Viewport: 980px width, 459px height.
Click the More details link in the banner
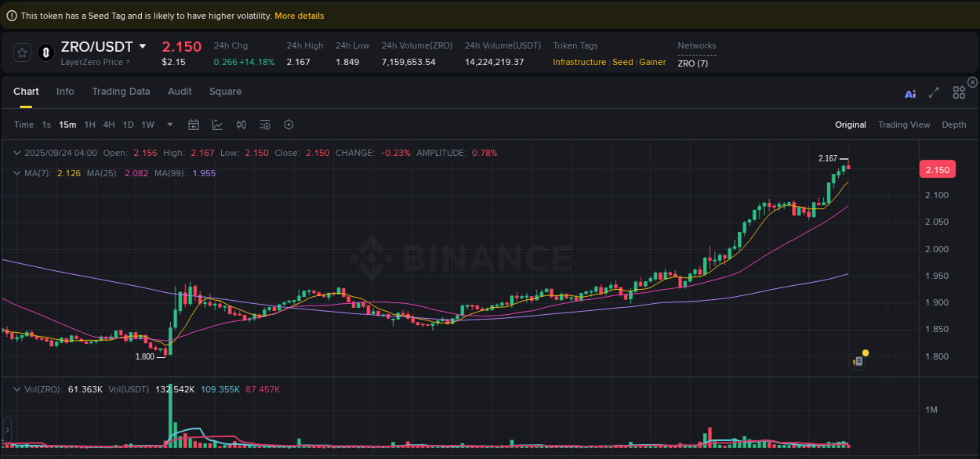(299, 15)
